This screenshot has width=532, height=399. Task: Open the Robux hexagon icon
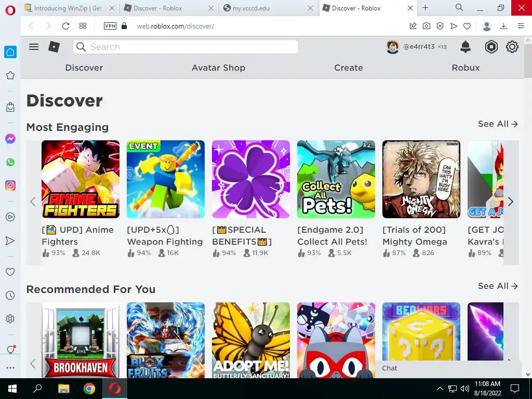491,47
